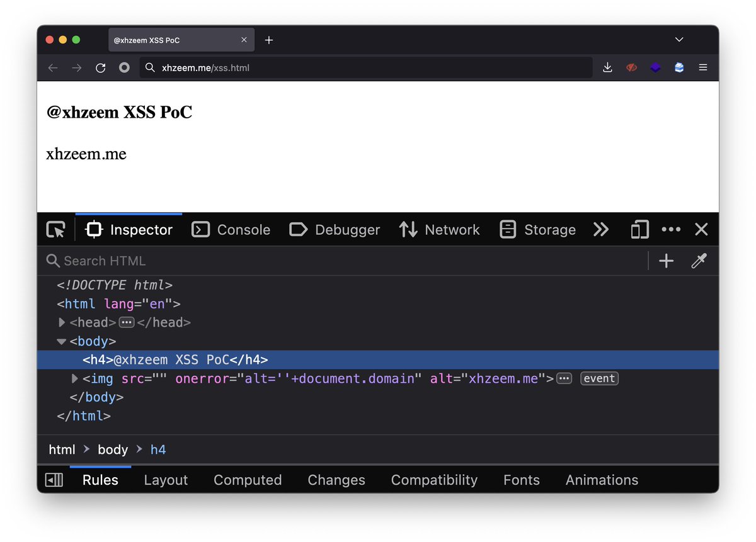The image size is (756, 542).
Task: Select the h4 element row
Action: pyautogui.click(x=378, y=359)
